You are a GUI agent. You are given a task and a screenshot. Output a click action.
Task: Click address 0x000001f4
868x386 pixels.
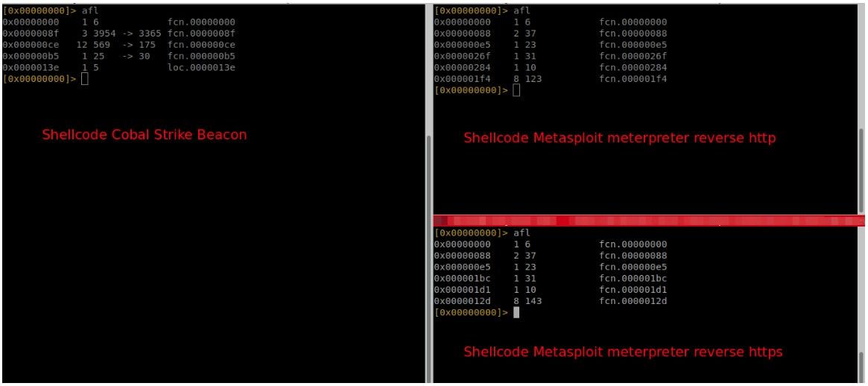[462, 79]
